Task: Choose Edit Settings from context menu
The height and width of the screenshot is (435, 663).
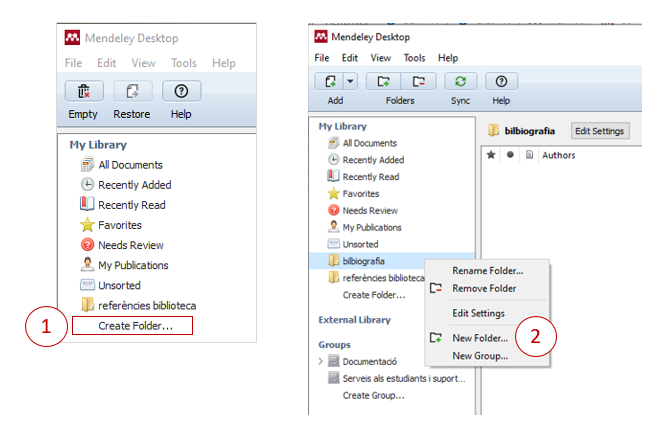Action: 478,313
